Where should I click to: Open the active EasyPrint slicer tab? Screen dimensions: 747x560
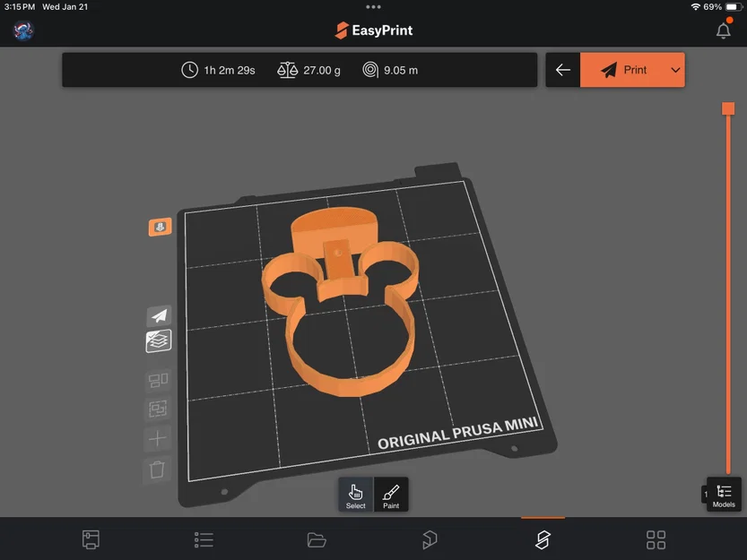543,539
